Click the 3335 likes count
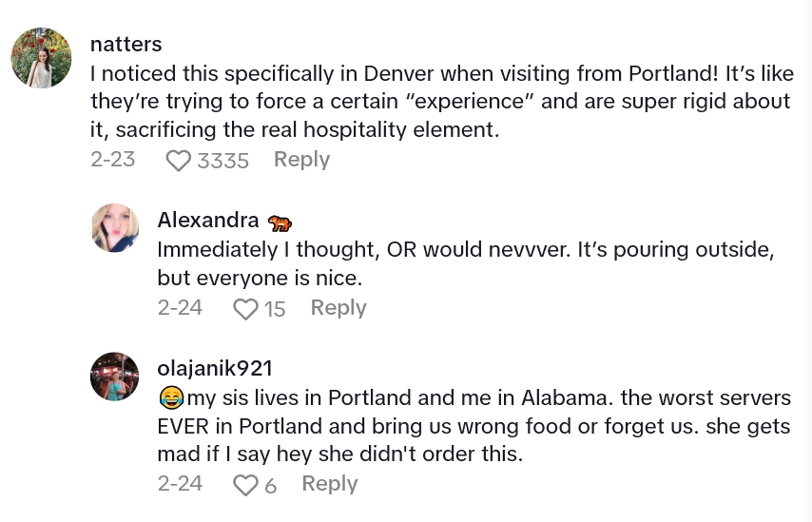 click(222, 161)
